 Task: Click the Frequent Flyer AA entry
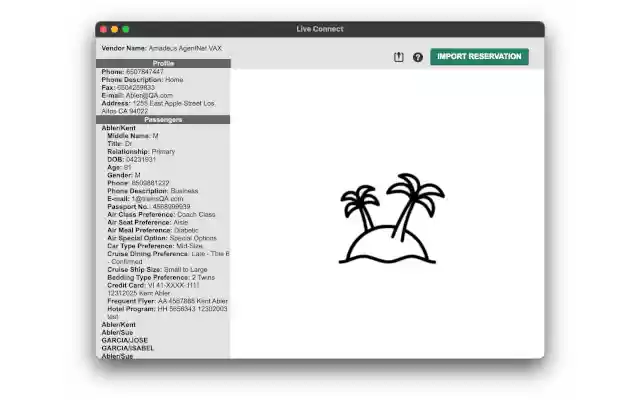click(167, 301)
